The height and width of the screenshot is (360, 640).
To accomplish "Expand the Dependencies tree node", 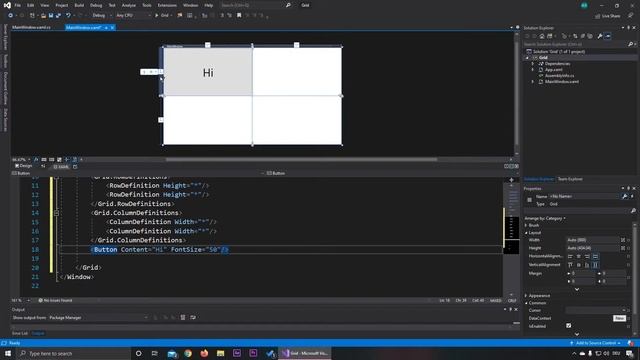I will [x=533, y=64].
